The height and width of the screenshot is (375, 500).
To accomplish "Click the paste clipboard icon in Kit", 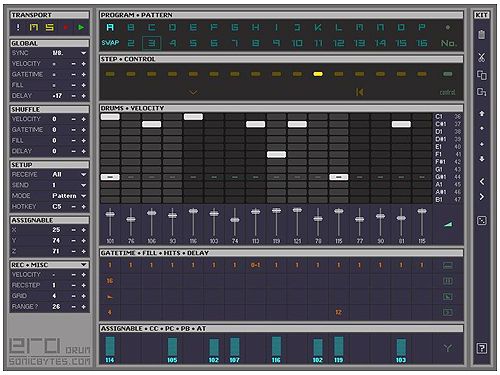I will coord(481,34).
